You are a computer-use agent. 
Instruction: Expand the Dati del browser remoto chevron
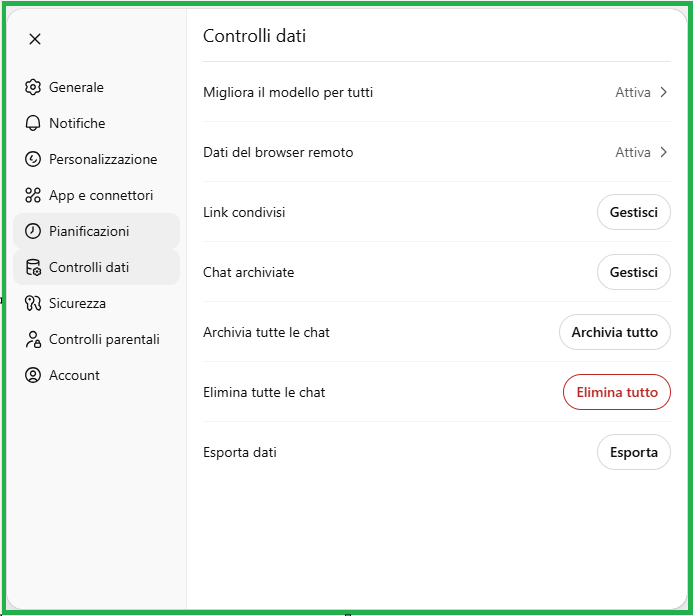tap(663, 152)
